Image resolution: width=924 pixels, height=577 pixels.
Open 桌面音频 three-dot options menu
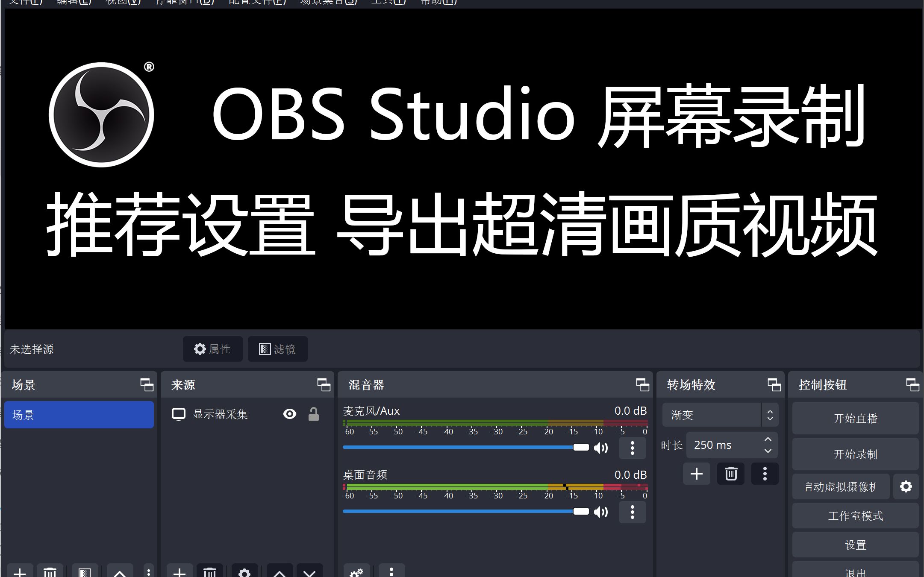click(x=633, y=512)
